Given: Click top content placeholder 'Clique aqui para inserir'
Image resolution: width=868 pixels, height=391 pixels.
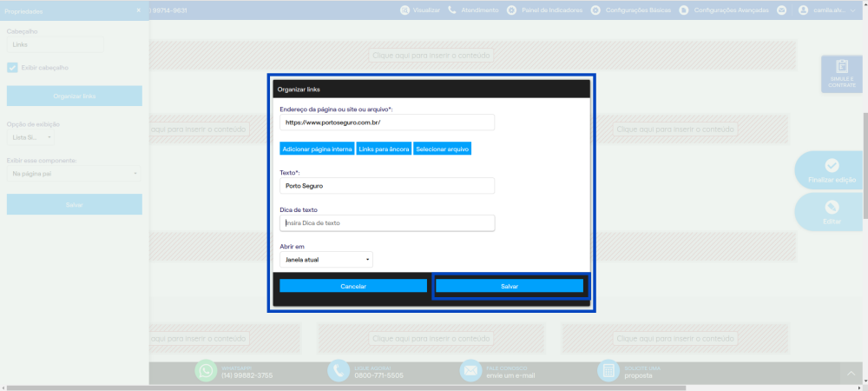Looking at the screenshot, I should (x=431, y=56).
